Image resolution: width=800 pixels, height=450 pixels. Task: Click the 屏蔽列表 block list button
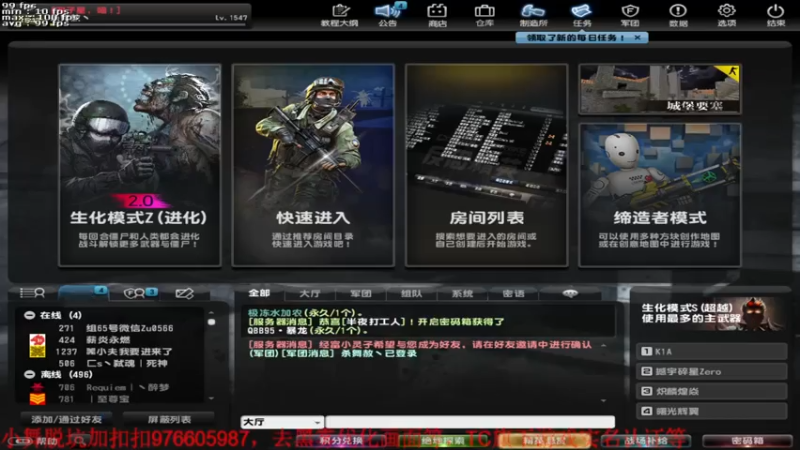169,419
